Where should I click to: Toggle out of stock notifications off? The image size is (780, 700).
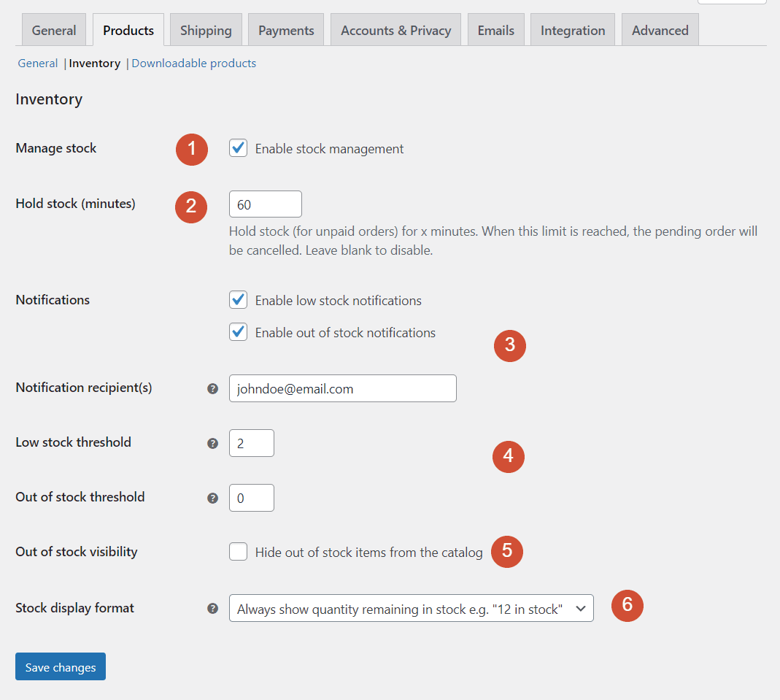point(238,331)
